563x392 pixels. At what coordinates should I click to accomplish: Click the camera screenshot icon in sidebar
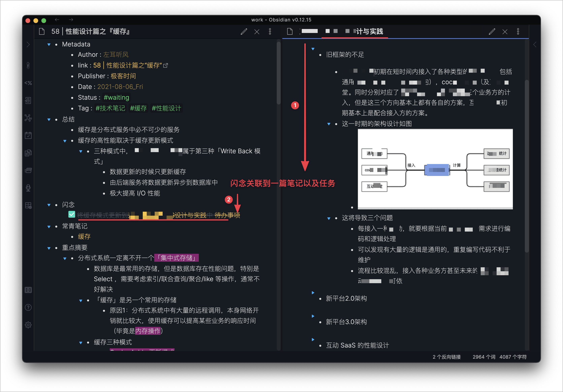coord(28,290)
